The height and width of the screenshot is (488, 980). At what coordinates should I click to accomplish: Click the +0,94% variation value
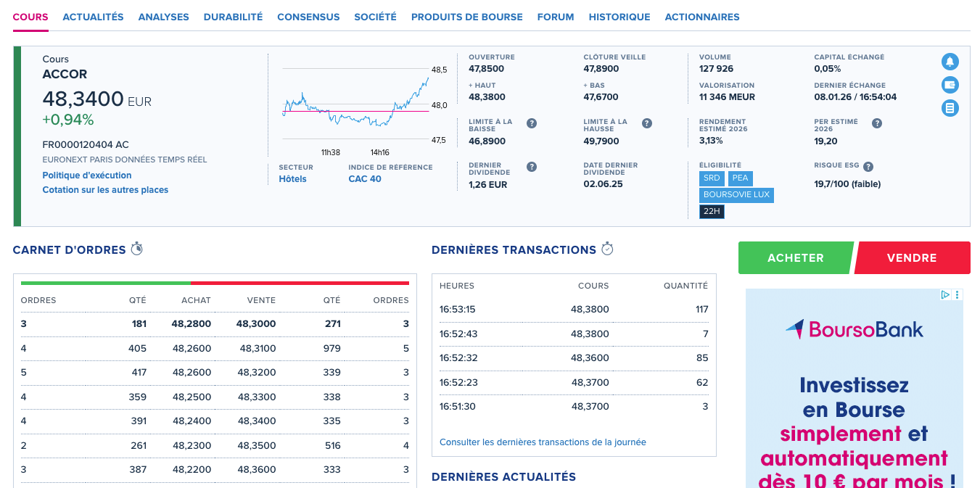68,120
